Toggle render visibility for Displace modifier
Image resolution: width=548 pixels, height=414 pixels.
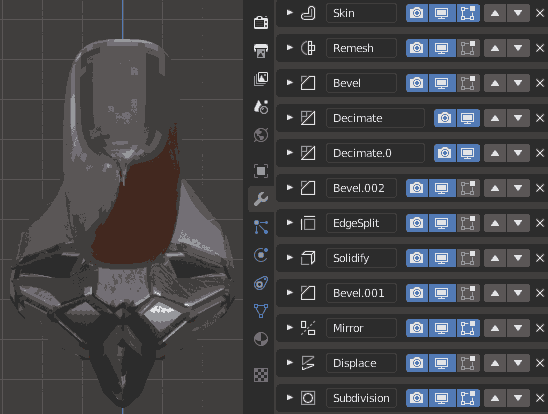coord(417,363)
